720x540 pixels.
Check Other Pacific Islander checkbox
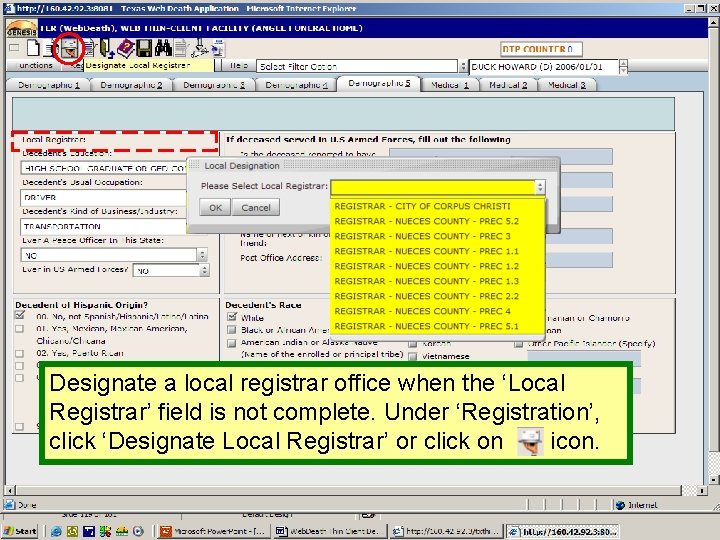pos(518,343)
